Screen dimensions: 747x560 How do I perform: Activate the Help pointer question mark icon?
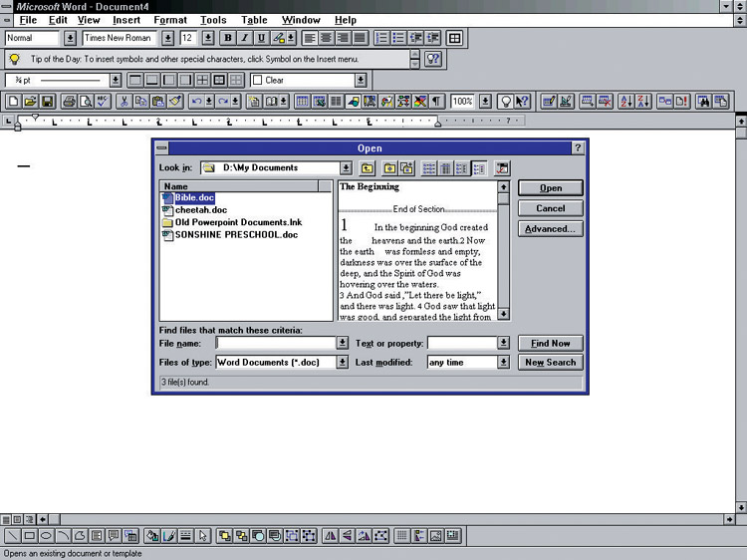[x=522, y=101]
